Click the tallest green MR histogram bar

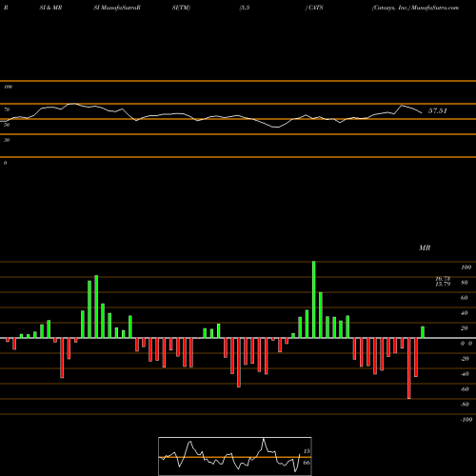[x=314, y=300]
